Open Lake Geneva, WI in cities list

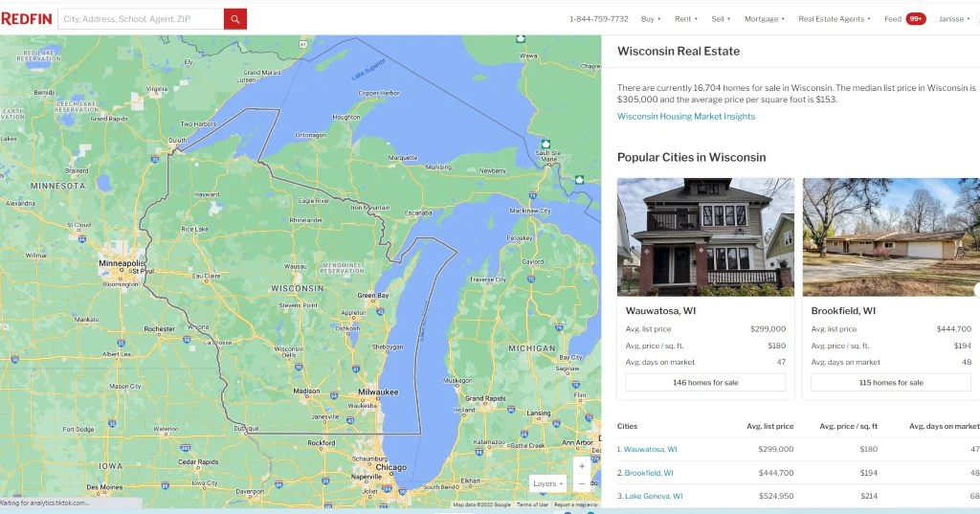[654, 496]
